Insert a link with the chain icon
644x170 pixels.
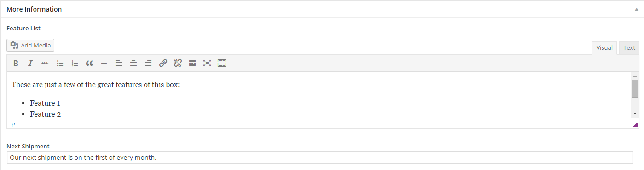(x=163, y=64)
